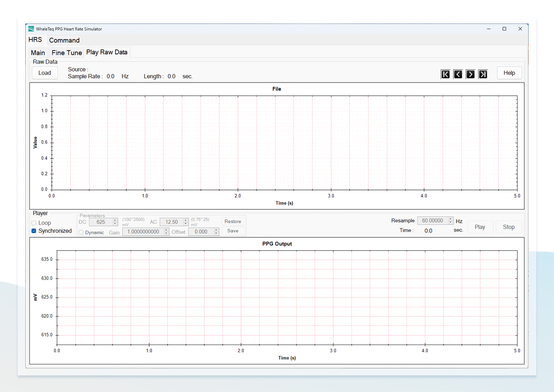Jump to last page of raw data

click(483, 74)
